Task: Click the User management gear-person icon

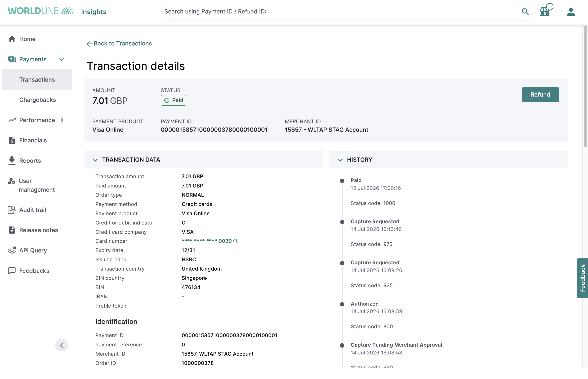Action: pyautogui.click(x=11, y=181)
